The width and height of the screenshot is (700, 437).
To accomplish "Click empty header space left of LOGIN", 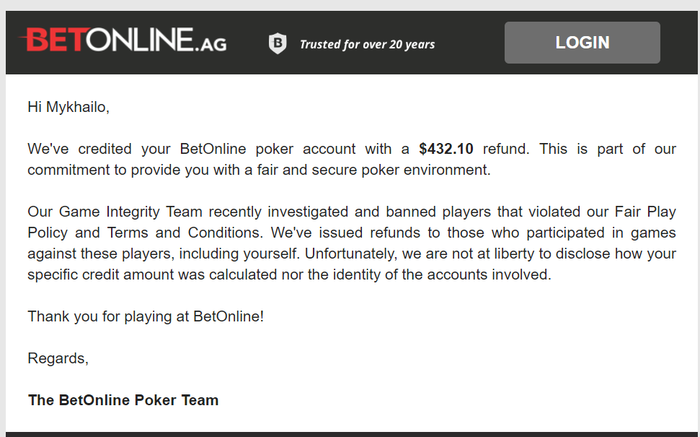I will (x=470, y=43).
